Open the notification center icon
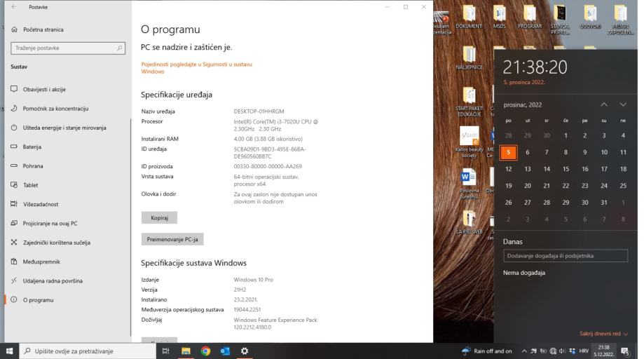 click(625, 351)
